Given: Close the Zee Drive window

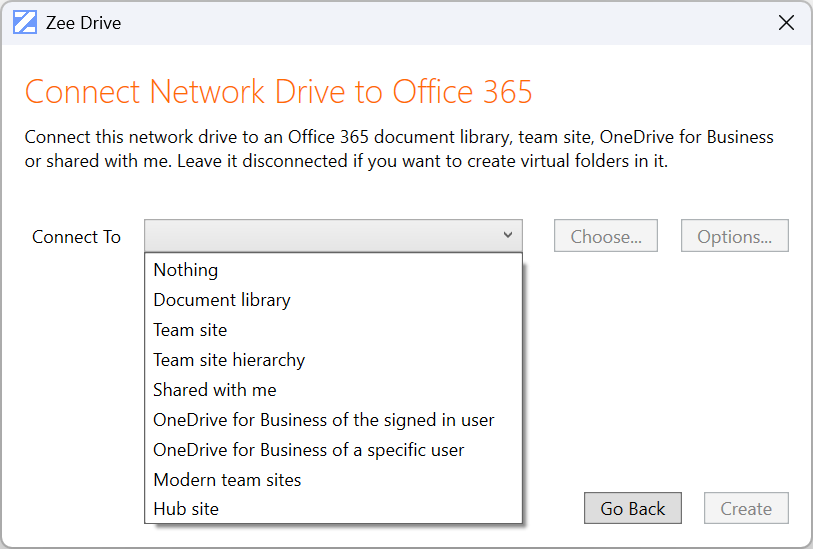Looking at the screenshot, I should [x=787, y=22].
